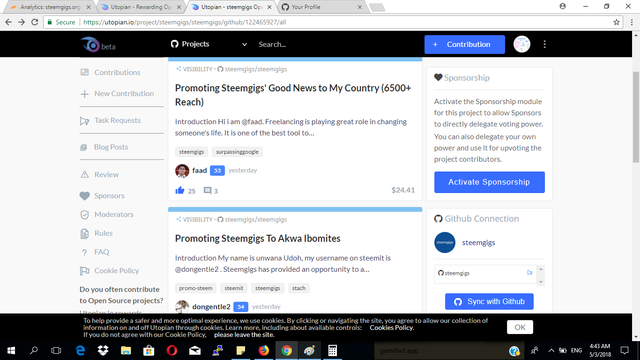640x360 pixels.
Task: Click the flag icon in steemgigs repo row
Action: coord(529,273)
